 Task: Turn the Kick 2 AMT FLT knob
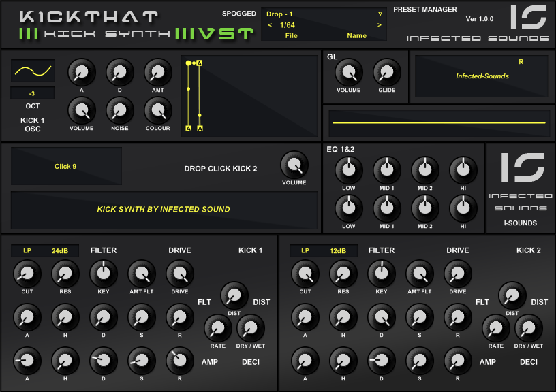(420, 274)
